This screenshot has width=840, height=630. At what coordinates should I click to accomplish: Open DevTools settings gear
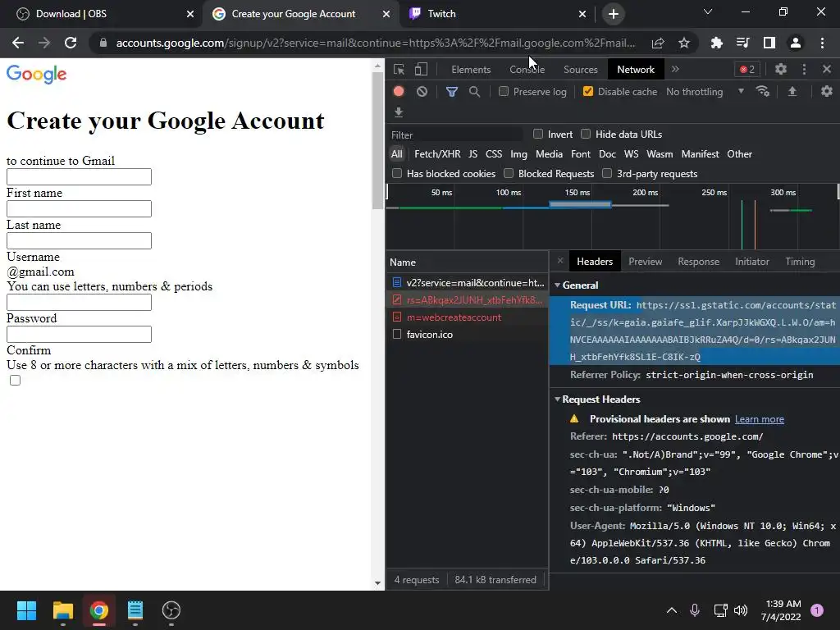pyautogui.click(x=781, y=69)
